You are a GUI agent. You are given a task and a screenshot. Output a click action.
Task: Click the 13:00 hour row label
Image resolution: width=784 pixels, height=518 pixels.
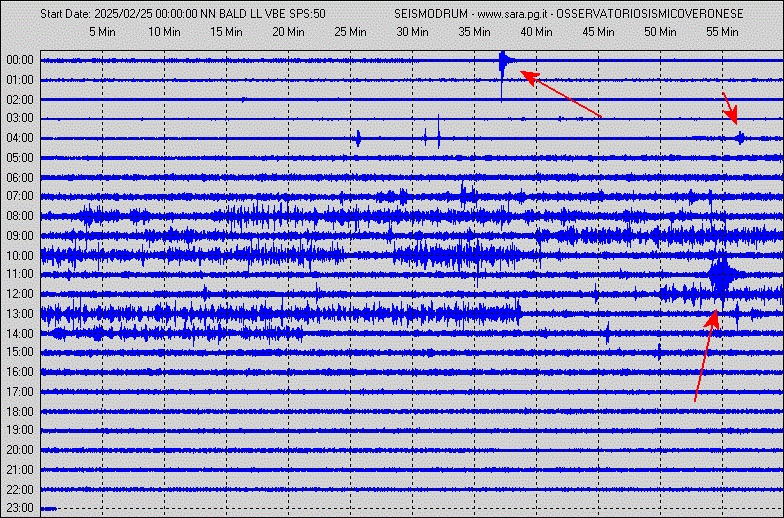point(20,314)
